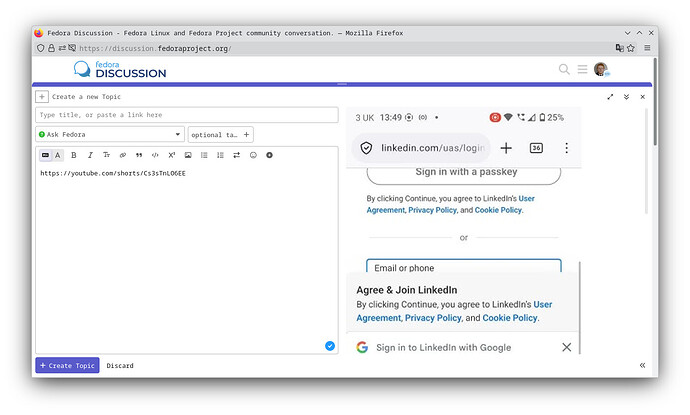Open the Firefox translate page icon
The width and height of the screenshot is (690, 415).
pos(620,48)
